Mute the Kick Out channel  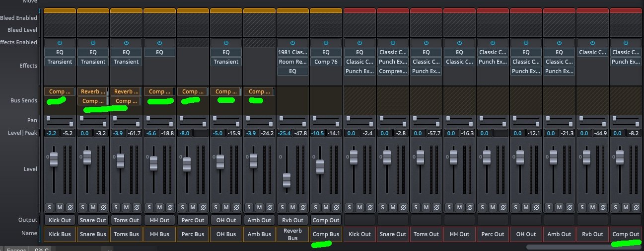[x=360, y=207]
